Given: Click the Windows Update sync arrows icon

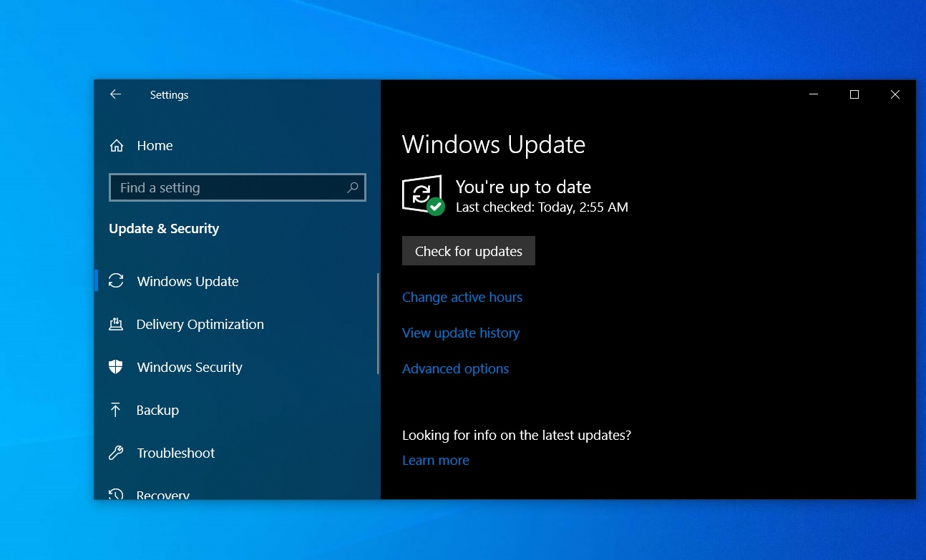Looking at the screenshot, I should pyautogui.click(x=116, y=281).
